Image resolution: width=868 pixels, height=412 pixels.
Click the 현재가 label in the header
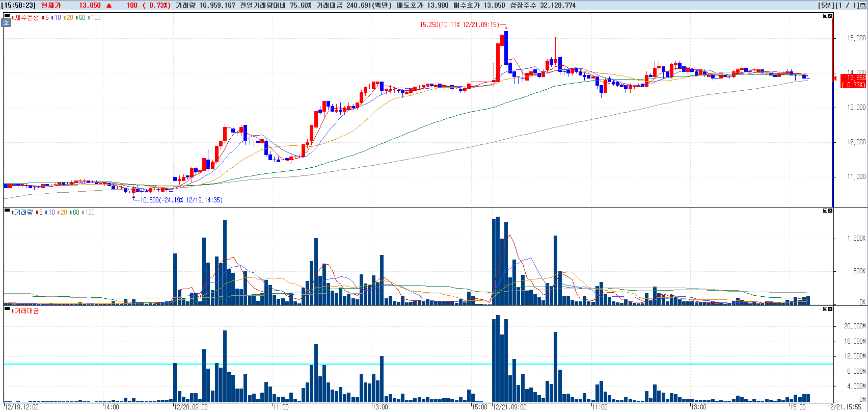tap(50, 5)
